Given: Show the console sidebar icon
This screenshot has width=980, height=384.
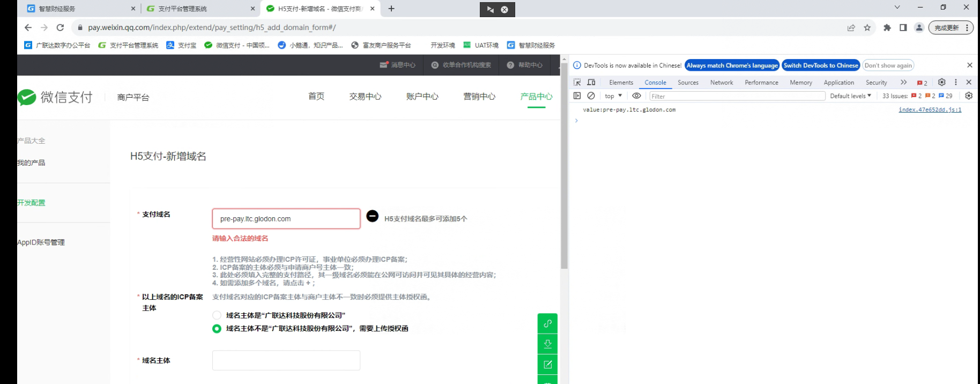Looking at the screenshot, I should pos(577,95).
